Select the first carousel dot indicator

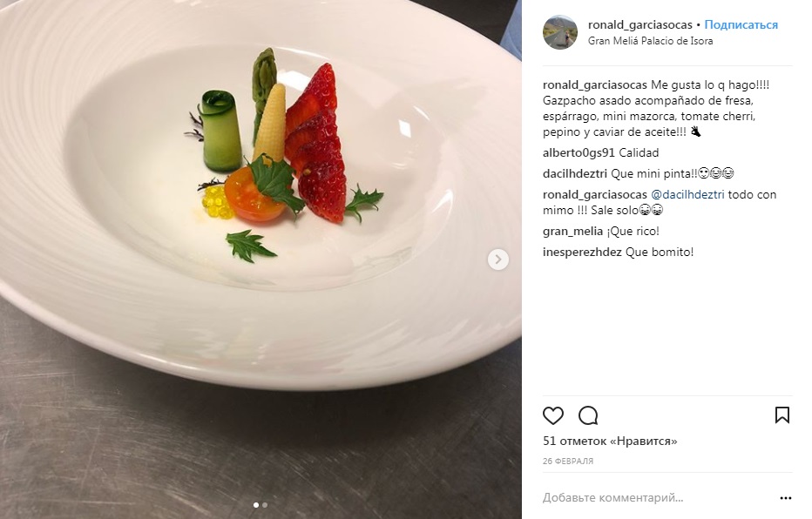(x=256, y=504)
